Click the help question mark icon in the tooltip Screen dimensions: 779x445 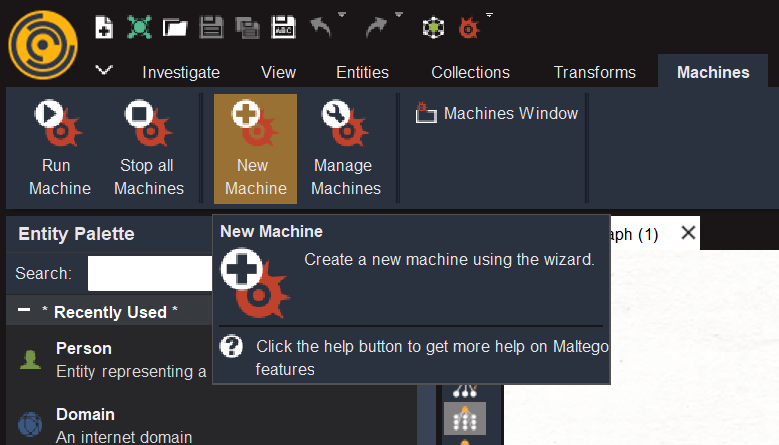(x=232, y=346)
